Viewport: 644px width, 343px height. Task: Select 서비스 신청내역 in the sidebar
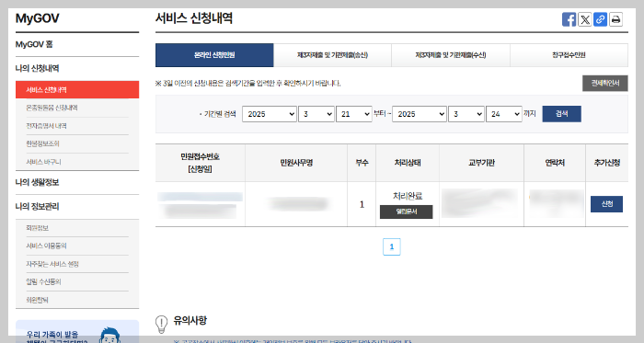point(77,90)
